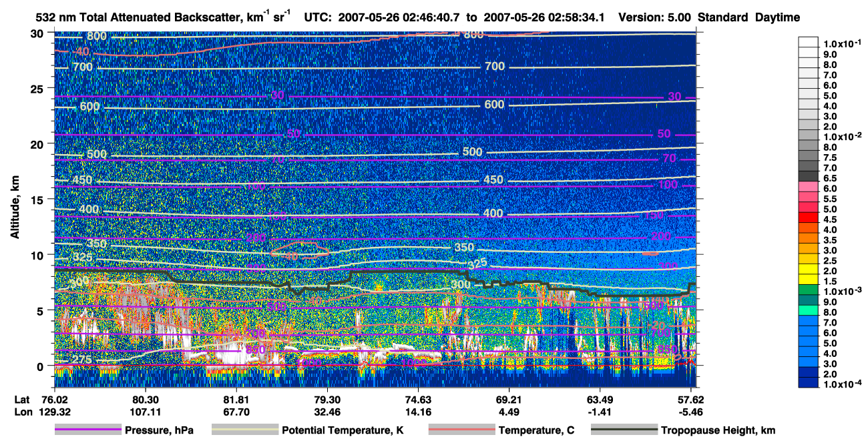
Task: Click the longitude value "107.11"
Action: [x=144, y=411]
